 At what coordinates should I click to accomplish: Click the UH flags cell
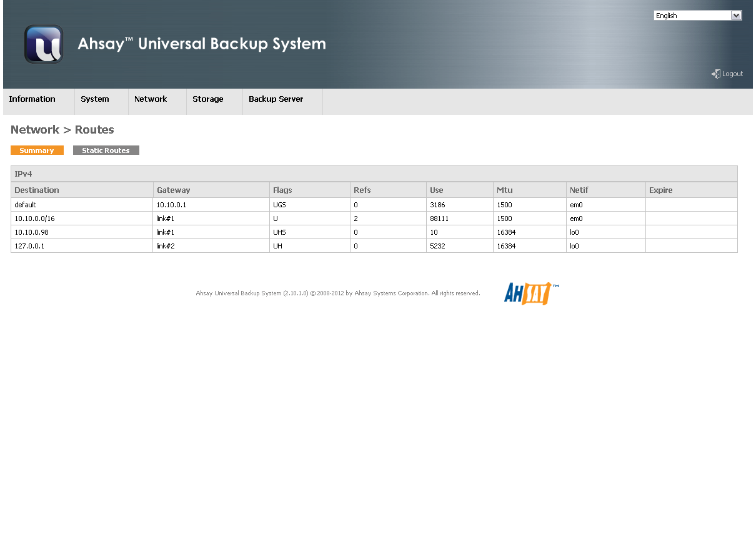[x=310, y=246]
